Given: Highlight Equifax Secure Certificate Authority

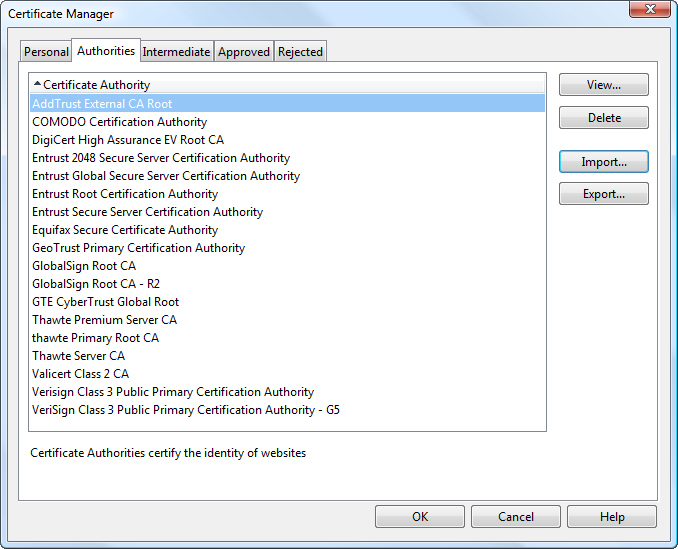Looking at the screenshot, I should (288, 230).
